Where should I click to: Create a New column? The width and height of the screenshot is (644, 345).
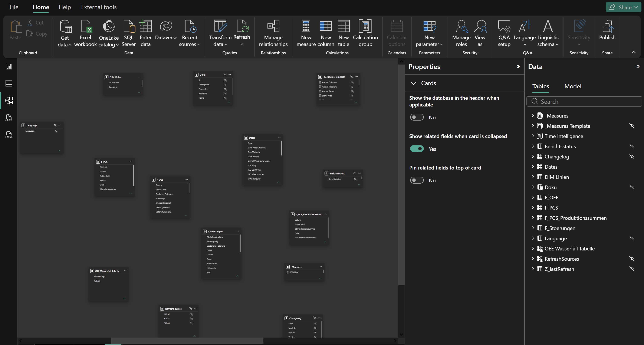point(326,33)
